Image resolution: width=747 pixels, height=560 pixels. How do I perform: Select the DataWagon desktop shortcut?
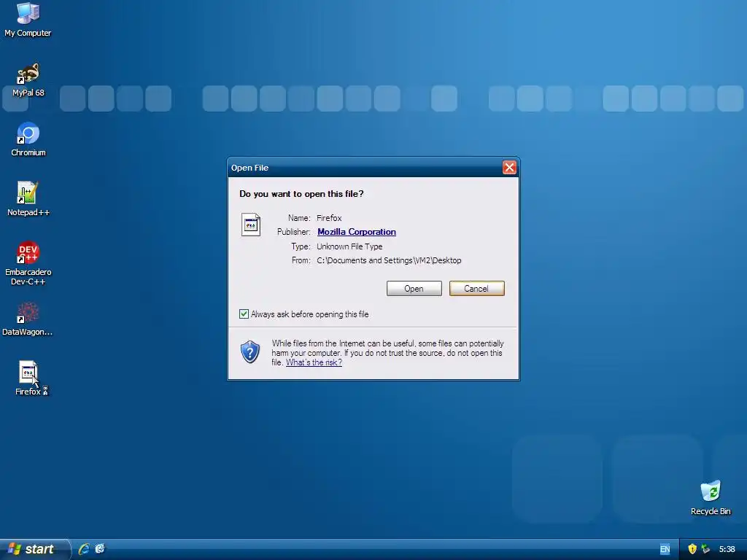(x=28, y=319)
